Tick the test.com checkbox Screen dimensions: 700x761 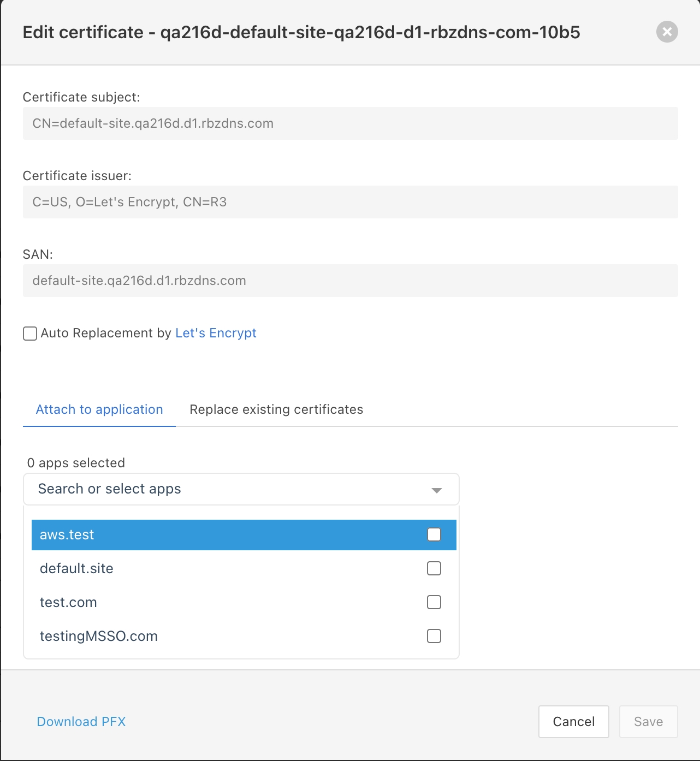click(434, 602)
